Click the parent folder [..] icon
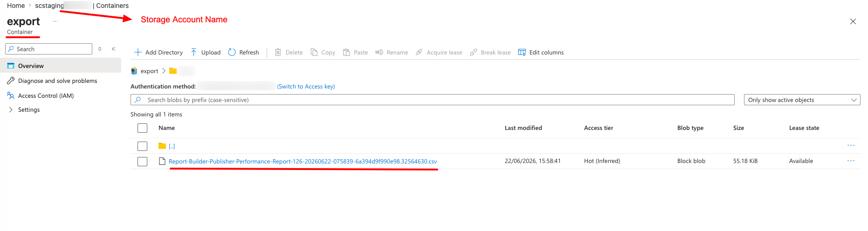The image size is (868, 231). pyautogui.click(x=162, y=146)
